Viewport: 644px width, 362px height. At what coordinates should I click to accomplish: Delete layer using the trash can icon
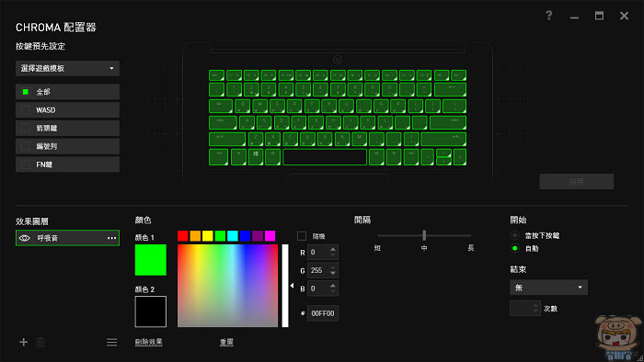pos(40,342)
